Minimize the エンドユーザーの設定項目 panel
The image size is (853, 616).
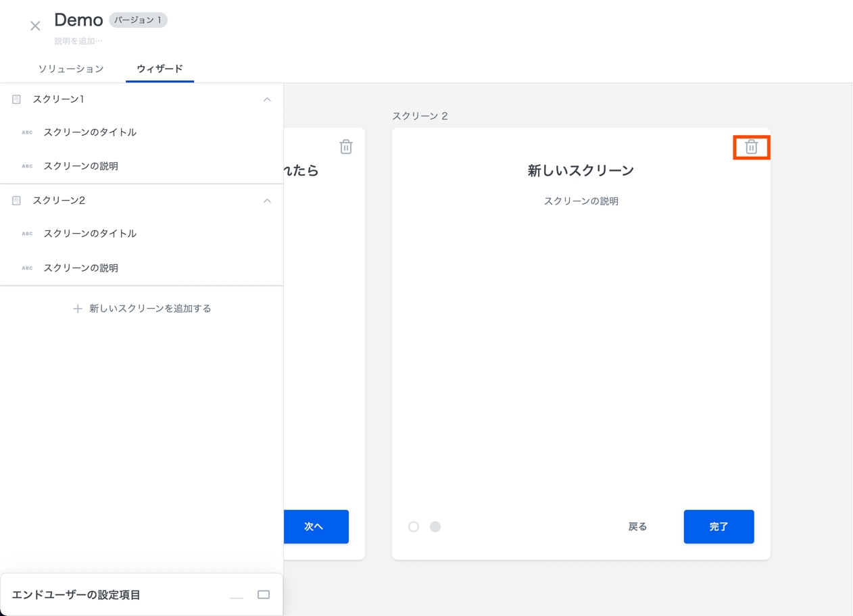click(237, 596)
